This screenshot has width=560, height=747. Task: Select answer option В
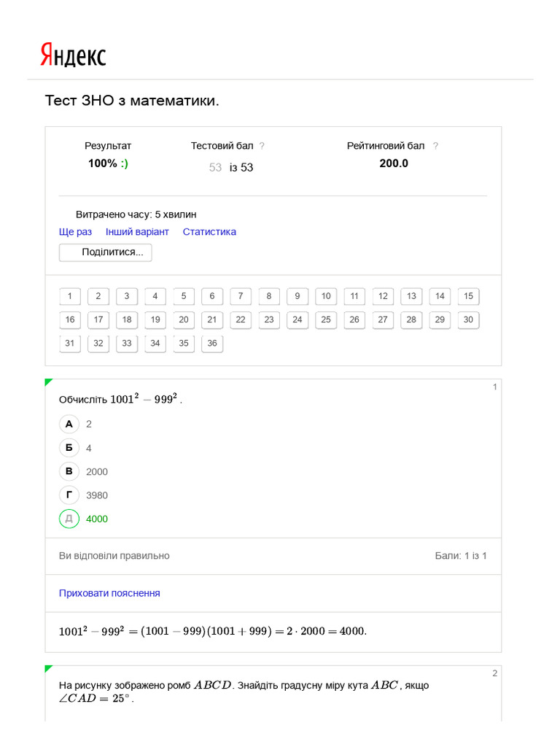coord(69,471)
